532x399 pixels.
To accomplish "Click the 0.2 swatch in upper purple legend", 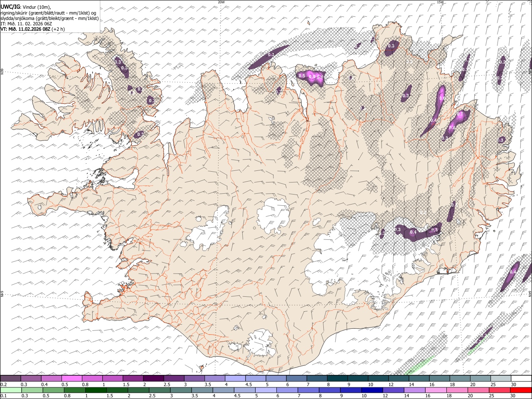I will coord(10,379).
